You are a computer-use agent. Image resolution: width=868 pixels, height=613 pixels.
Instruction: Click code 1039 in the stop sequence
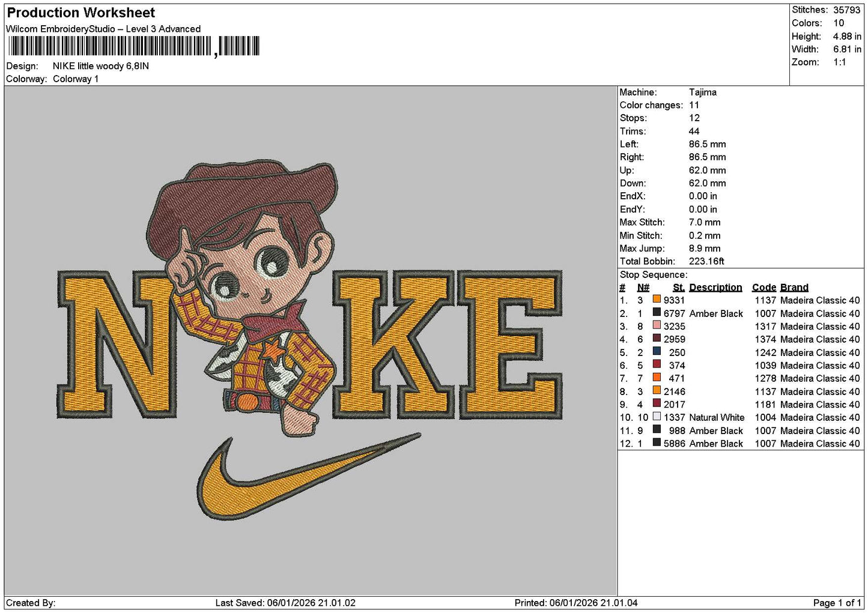tap(765, 366)
